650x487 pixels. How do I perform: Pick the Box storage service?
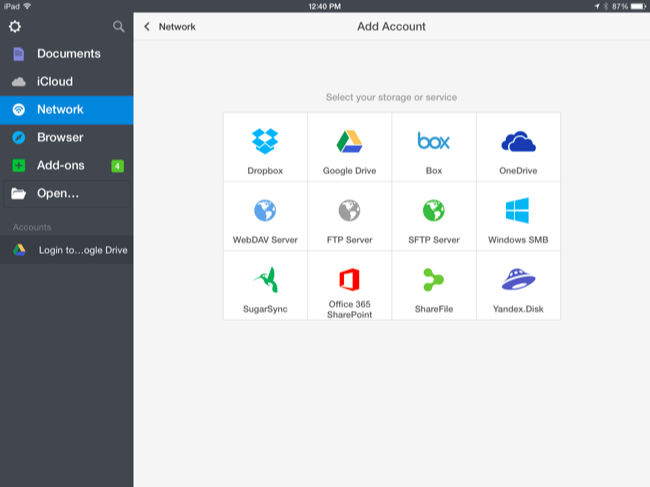[433, 142]
